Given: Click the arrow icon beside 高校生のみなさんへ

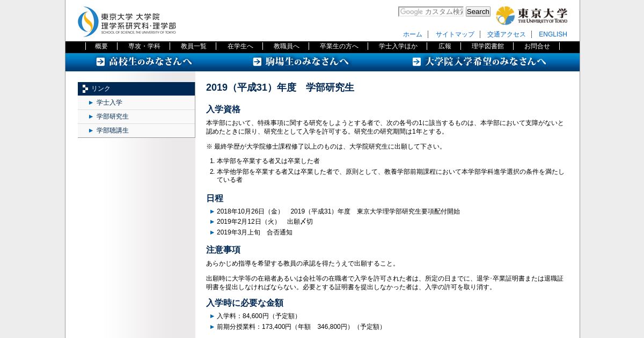Looking at the screenshot, I should coord(101,62).
